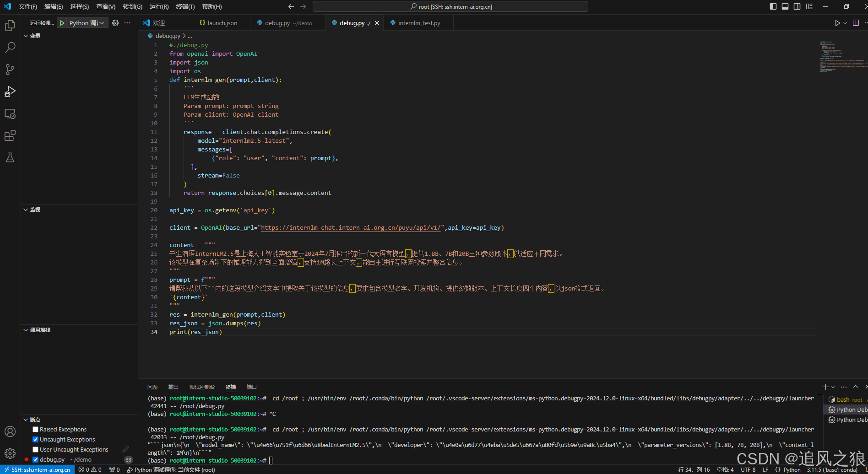Switch to internlm_test.py tab
The height and width of the screenshot is (474, 868).
click(x=418, y=23)
